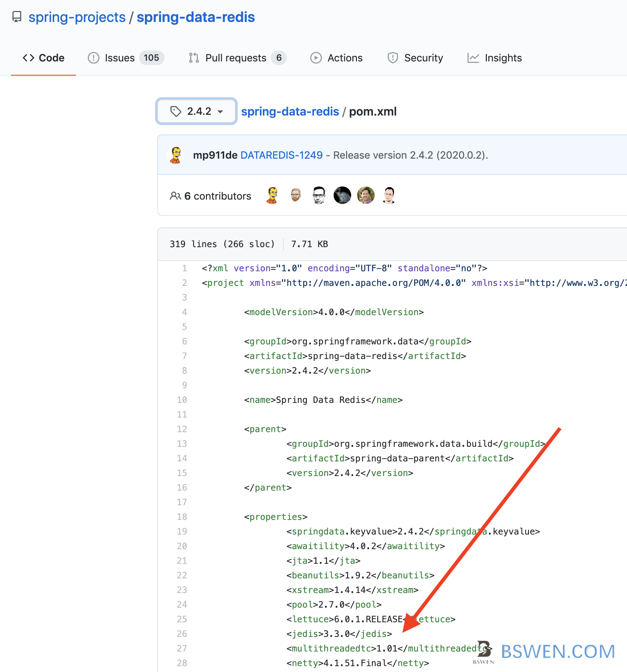Select line number 26
Screen dimensions: 627x672
(182, 634)
